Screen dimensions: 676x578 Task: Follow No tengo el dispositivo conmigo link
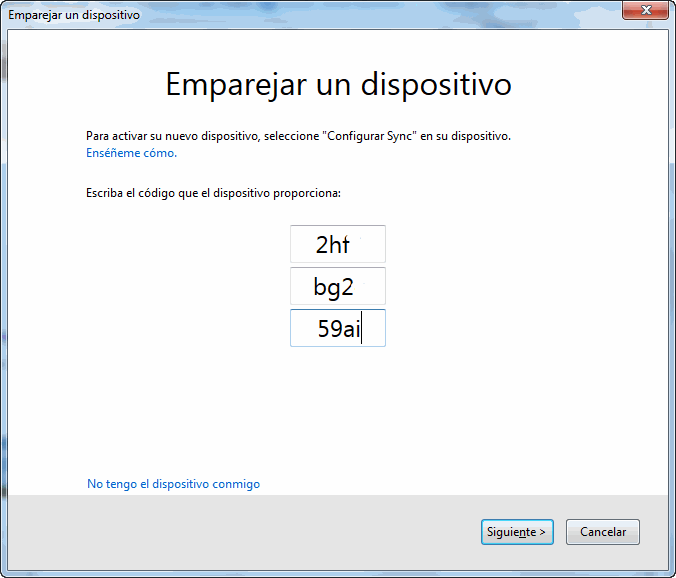[173, 484]
